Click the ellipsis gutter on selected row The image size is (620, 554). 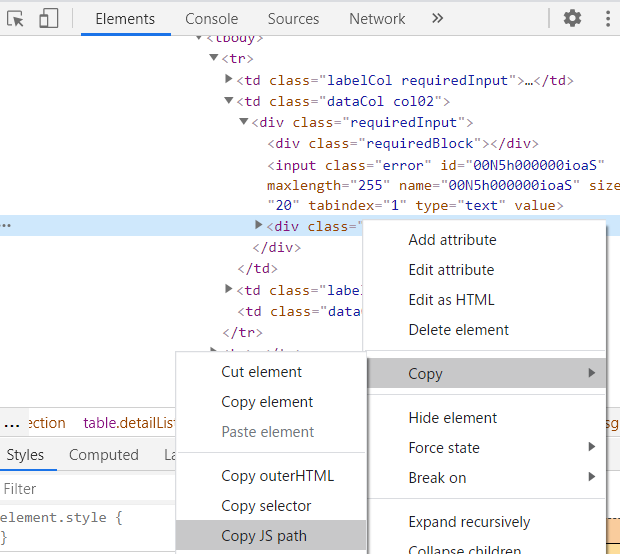6,225
